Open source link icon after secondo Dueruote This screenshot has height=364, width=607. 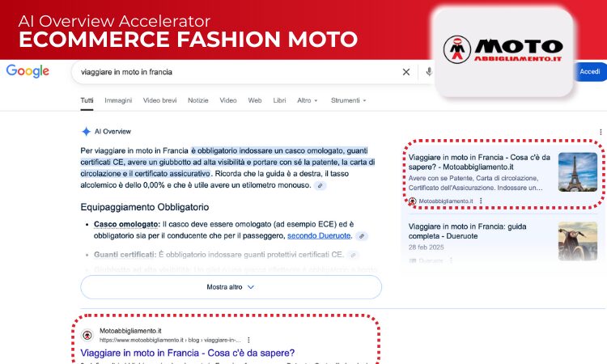(x=362, y=236)
